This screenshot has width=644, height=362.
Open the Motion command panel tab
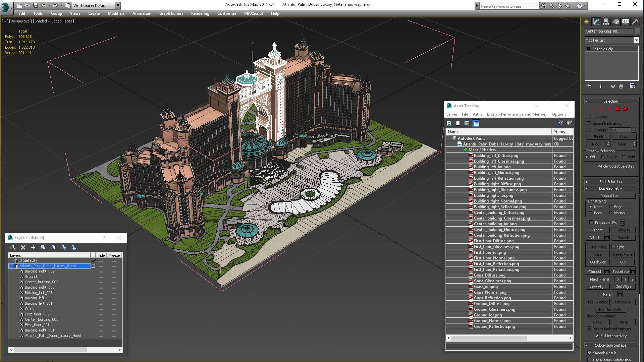[616, 22]
